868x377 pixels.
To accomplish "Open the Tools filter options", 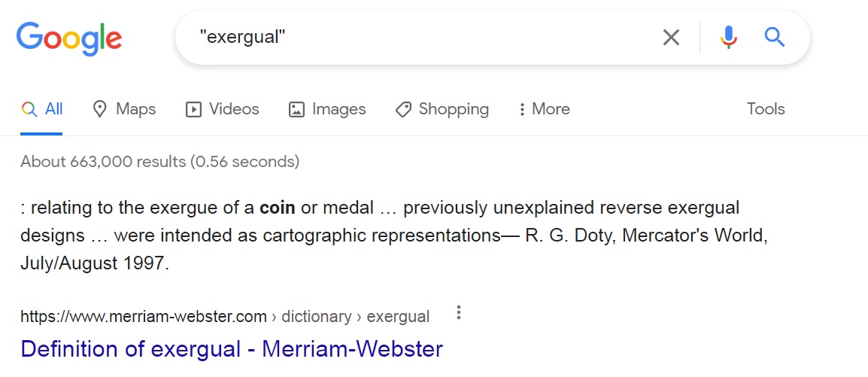I will pos(766,109).
